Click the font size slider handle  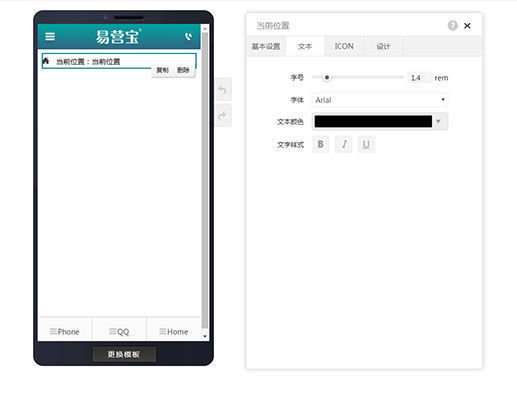coord(327,77)
